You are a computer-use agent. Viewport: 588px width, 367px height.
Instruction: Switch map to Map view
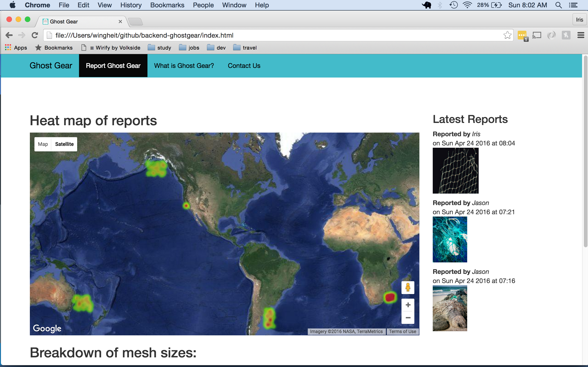pos(43,144)
